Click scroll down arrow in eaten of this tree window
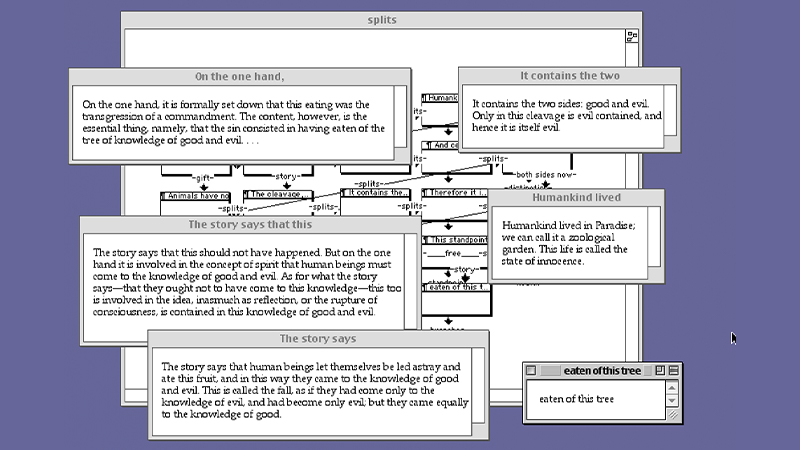Image resolution: width=800 pixels, height=450 pixels. 673,401
